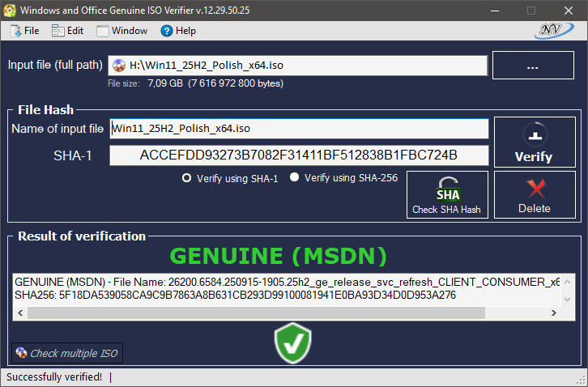Click Check multiple ISO button

click(67, 353)
